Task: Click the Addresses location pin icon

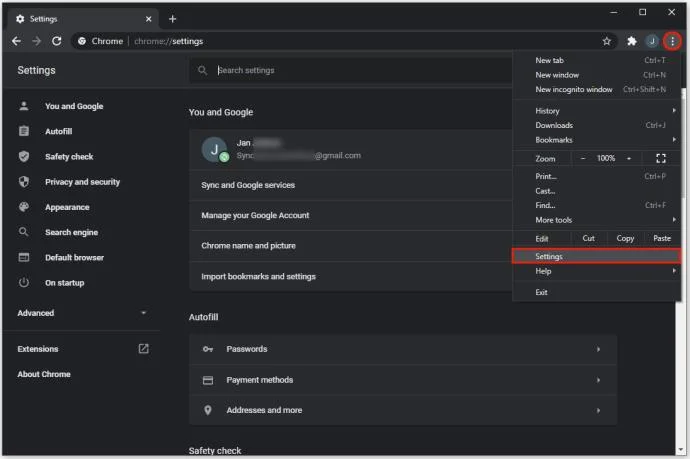Action: point(208,410)
